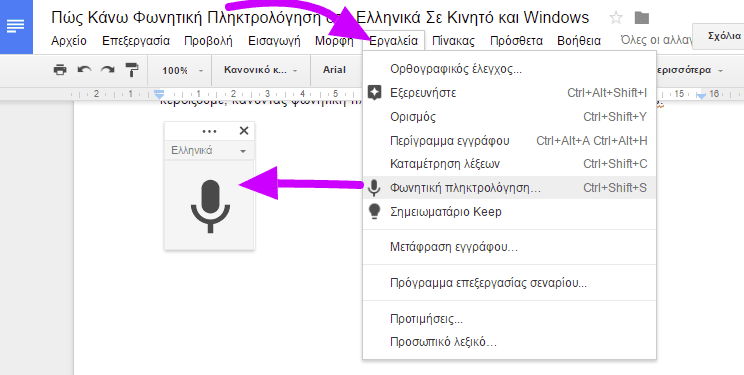Select the Paint format tool
The width and height of the screenshot is (744, 375).
coord(132,70)
